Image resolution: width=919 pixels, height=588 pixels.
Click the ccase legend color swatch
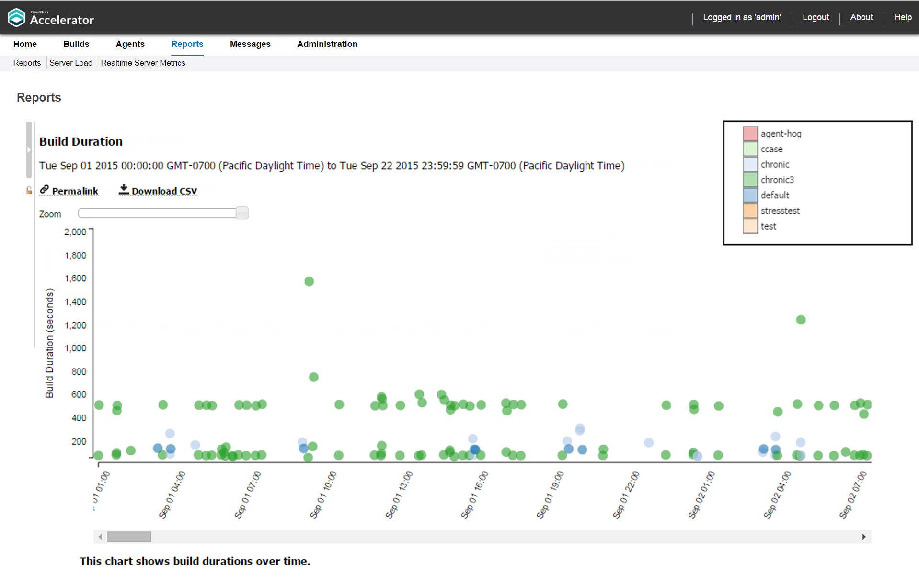pyautogui.click(x=750, y=149)
